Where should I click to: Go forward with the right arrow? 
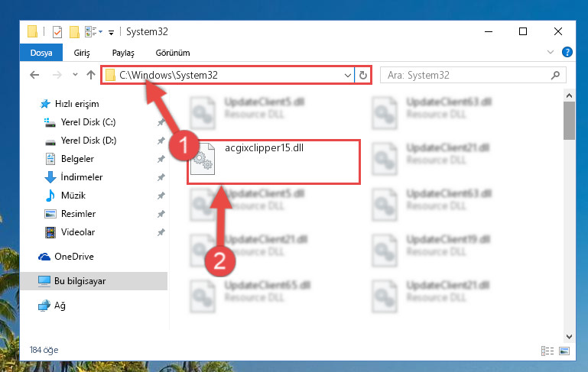tap(57, 75)
